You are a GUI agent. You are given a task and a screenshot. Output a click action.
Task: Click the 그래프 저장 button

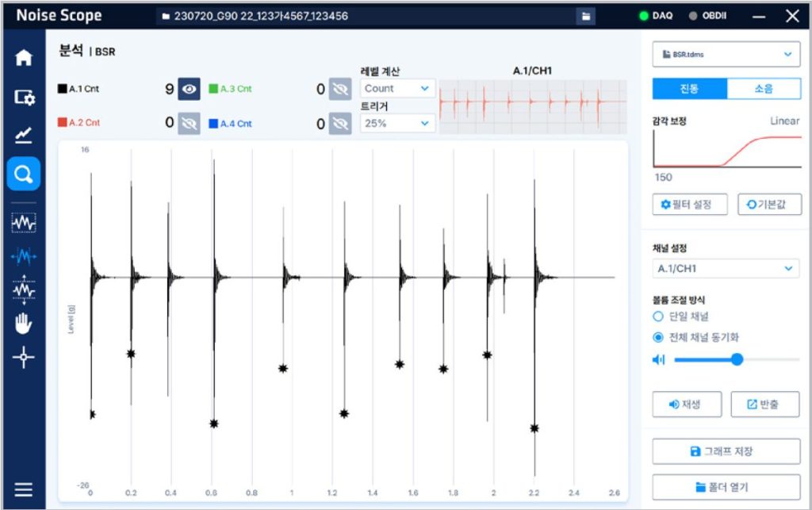[x=726, y=451]
